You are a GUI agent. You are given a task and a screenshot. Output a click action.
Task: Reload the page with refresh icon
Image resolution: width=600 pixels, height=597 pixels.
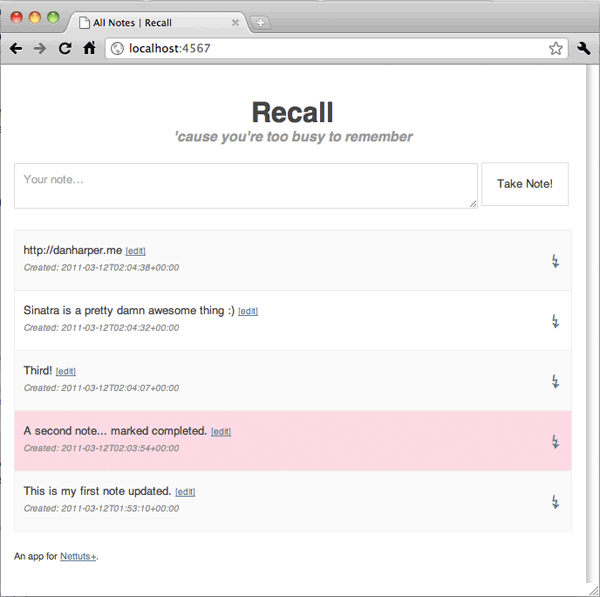click(65, 48)
